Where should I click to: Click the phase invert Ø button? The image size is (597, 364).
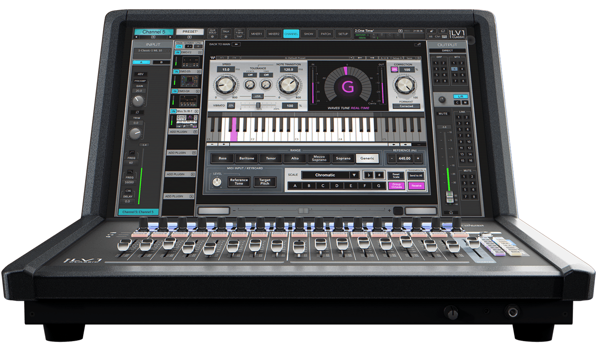point(137,112)
